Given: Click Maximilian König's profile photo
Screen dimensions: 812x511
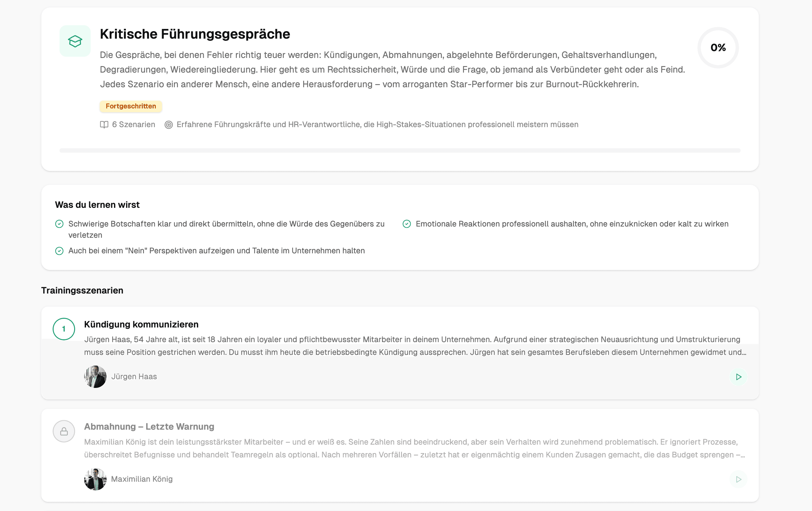Looking at the screenshot, I should pos(95,479).
